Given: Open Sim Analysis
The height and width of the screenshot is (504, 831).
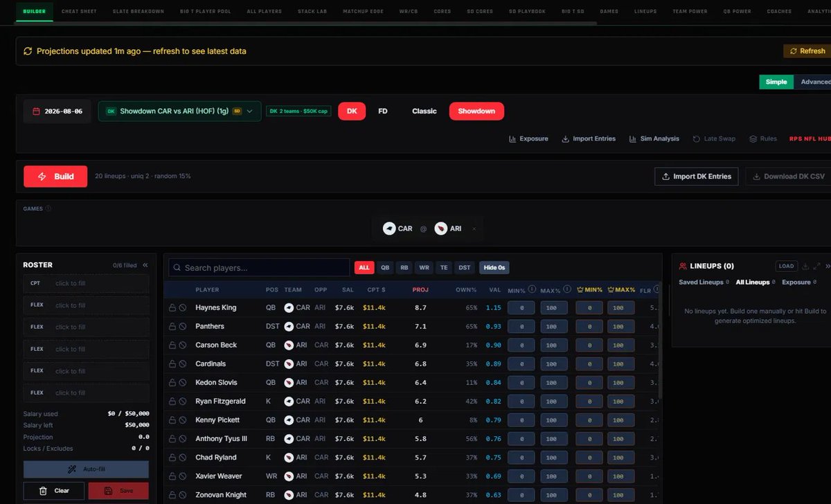Looking at the screenshot, I should click(x=654, y=138).
